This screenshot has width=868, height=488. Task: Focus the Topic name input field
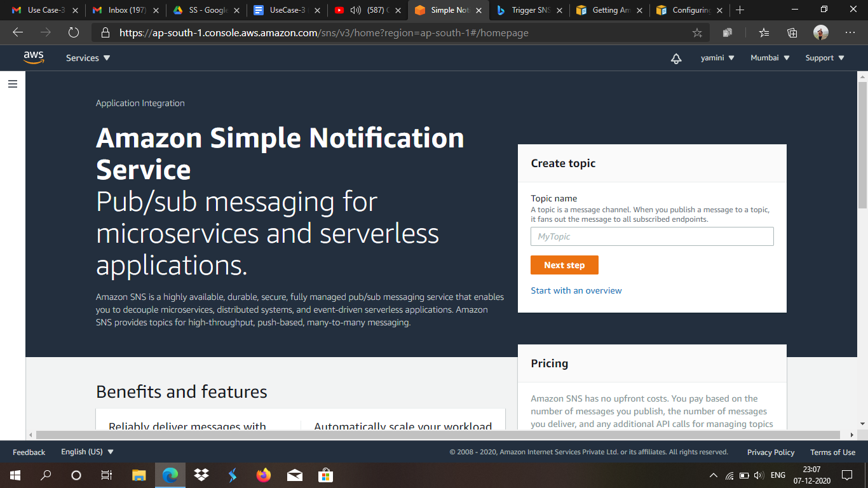(x=652, y=236)
